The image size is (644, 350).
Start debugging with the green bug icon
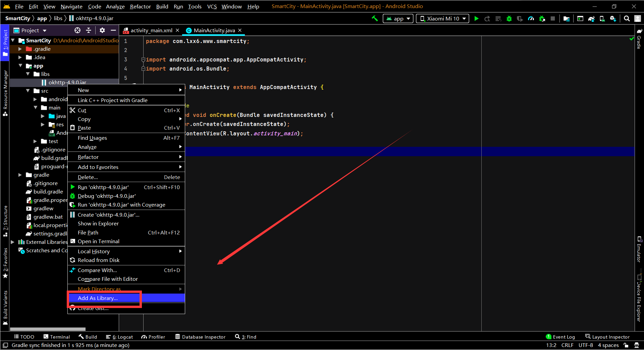pos(509,18)
